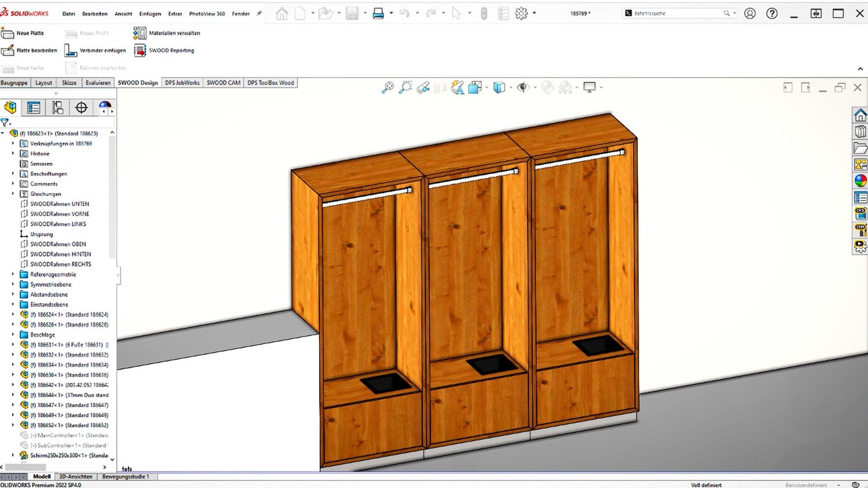Open Materialien verwalten
Screen dimensions: 868x488
(167, 33)
